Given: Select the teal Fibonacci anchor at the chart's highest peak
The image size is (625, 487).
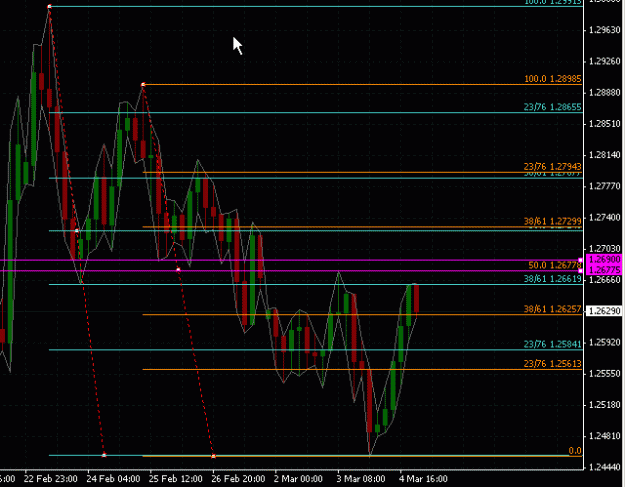Looking at the screenshot, I should point(49,6).
